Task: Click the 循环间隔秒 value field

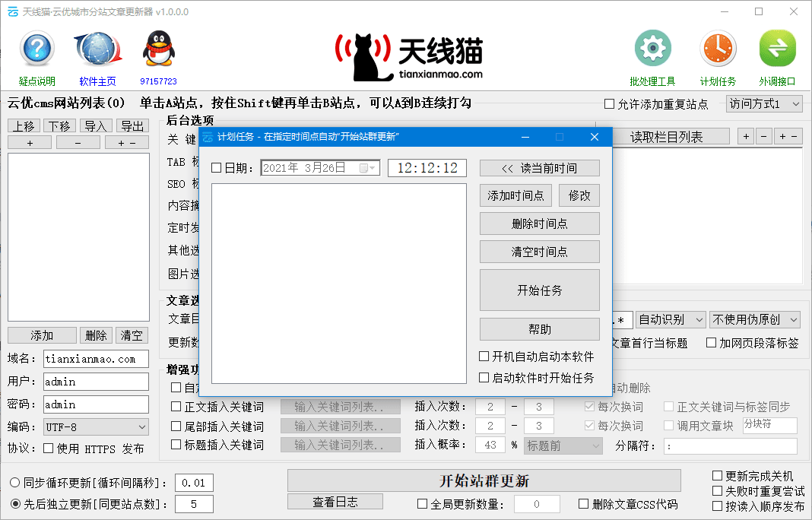Action: [194, 483]
